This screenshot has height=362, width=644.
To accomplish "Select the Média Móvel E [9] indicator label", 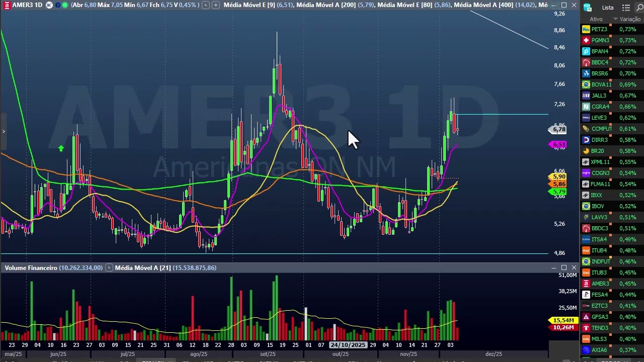I will tap(249, 5).
